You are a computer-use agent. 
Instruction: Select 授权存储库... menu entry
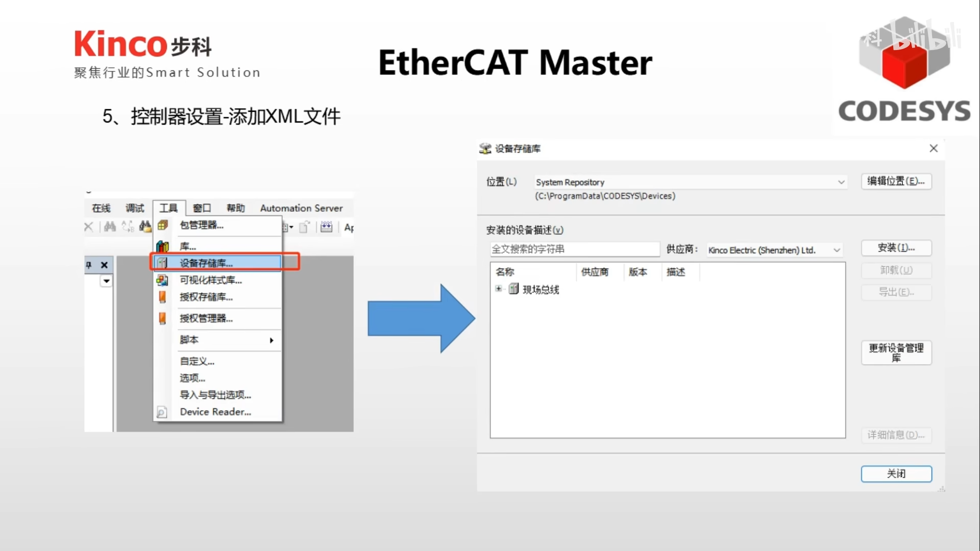coord(218,297)
